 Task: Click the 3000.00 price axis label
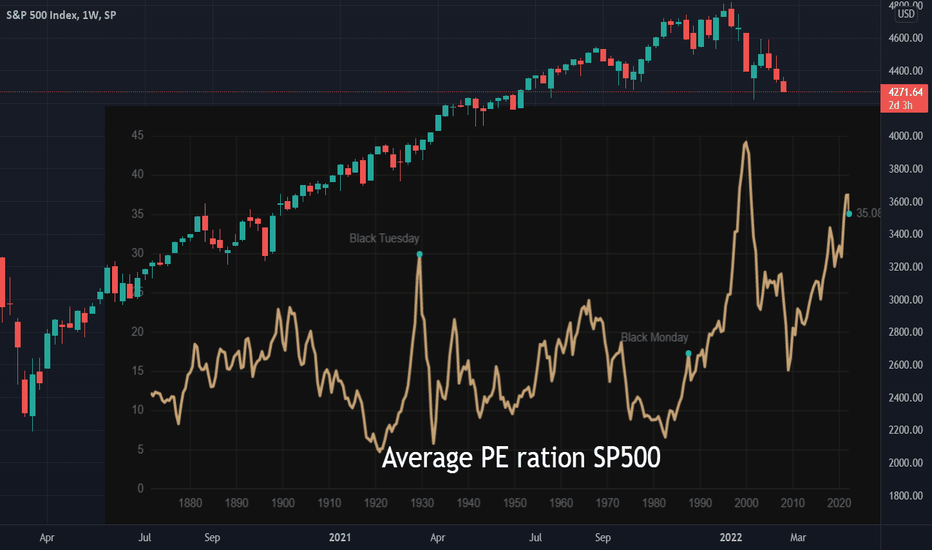(906, 300)
